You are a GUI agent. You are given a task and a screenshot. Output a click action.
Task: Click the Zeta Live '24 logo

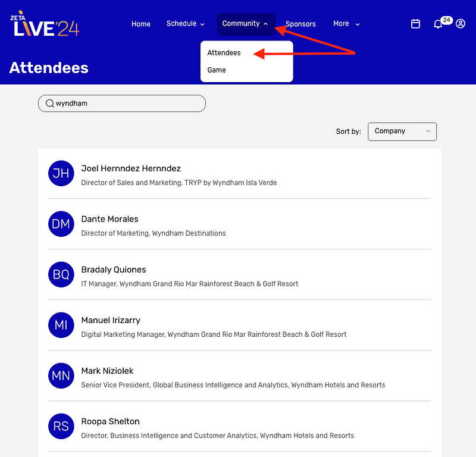click(x=45, y=24)
